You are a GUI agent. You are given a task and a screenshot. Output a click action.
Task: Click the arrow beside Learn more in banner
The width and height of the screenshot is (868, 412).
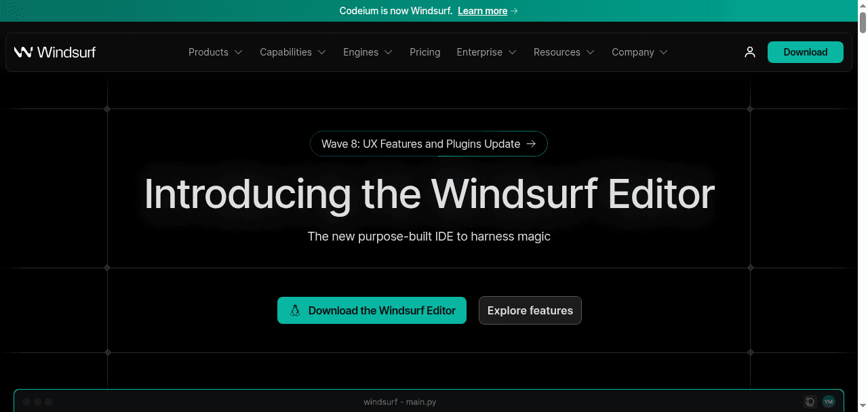515,11
